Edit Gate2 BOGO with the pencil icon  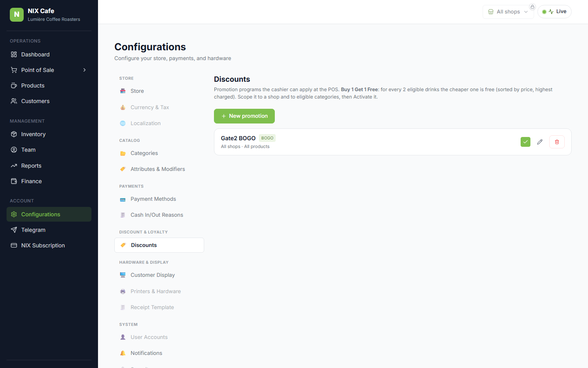(x=540, y=142)
